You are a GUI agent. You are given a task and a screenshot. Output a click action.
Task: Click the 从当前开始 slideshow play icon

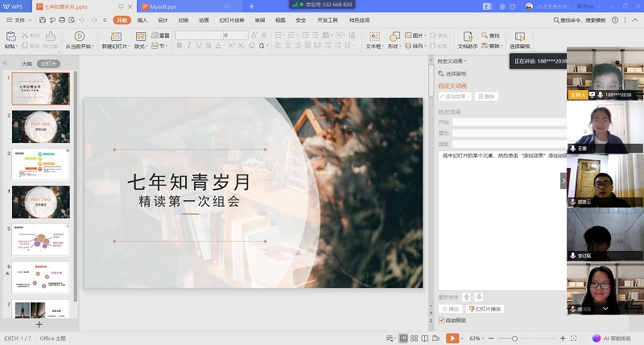coord(80,36)
